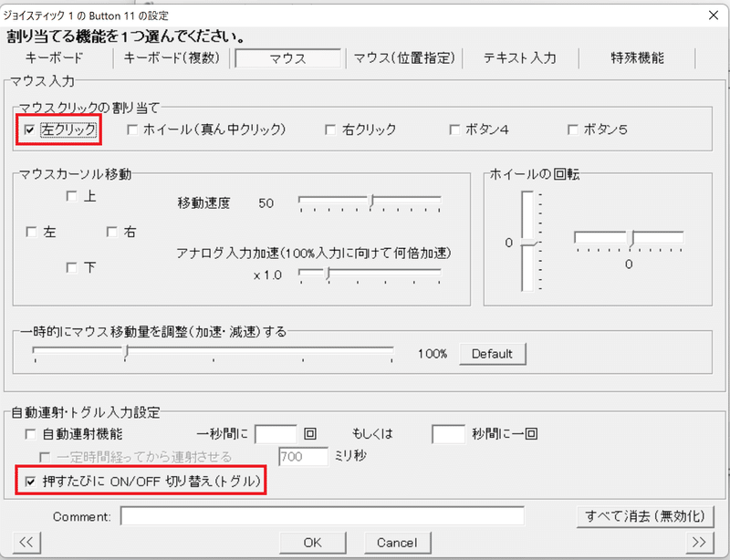Uncheck the 左クリック checkbox
This screenshot has height=560, width=730.
click(x=30, y=130)
